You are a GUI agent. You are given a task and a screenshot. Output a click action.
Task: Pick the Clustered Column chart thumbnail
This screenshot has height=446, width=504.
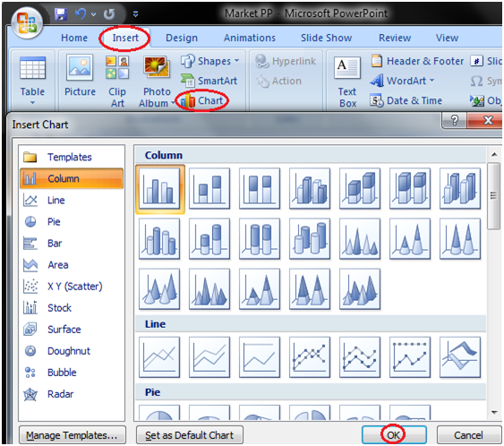159,189
